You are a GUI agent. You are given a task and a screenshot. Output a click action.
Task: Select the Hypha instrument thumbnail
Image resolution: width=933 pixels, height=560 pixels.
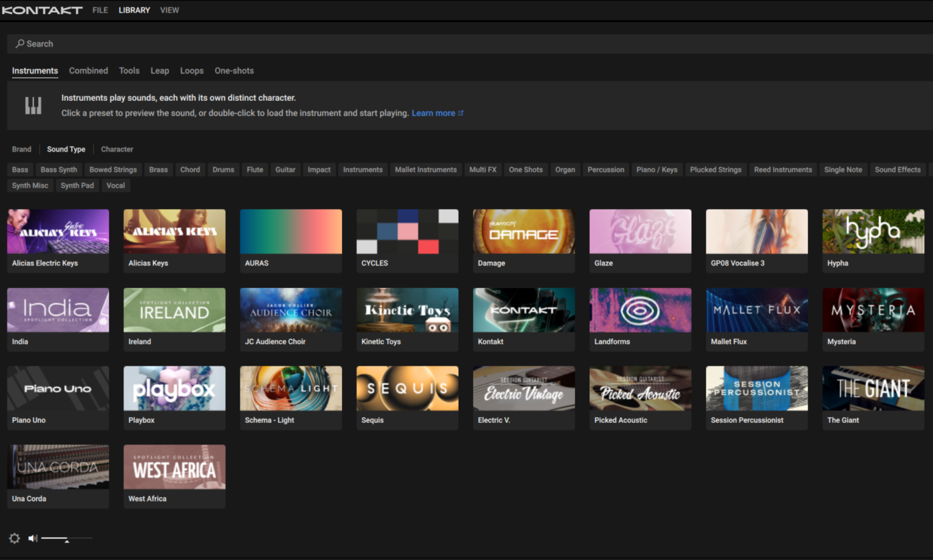[873, 231]
